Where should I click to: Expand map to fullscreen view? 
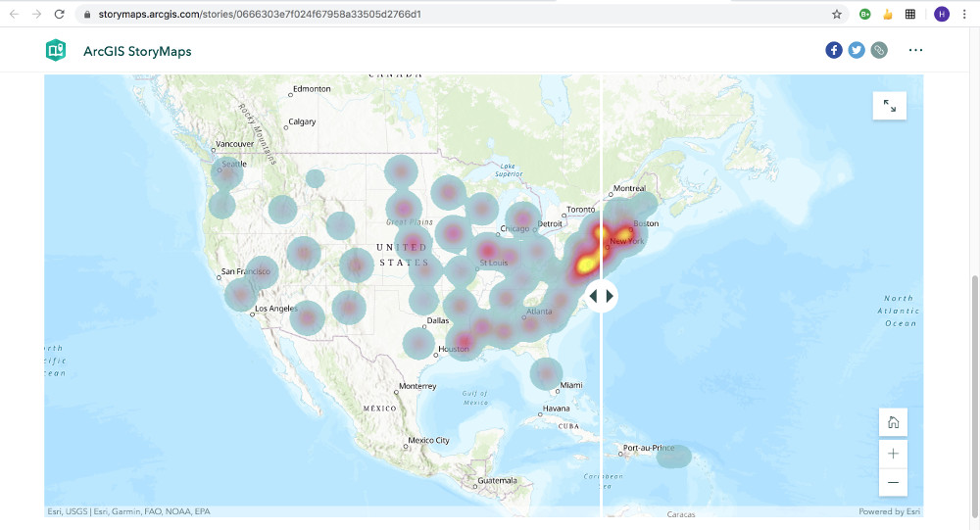[890, 106]
